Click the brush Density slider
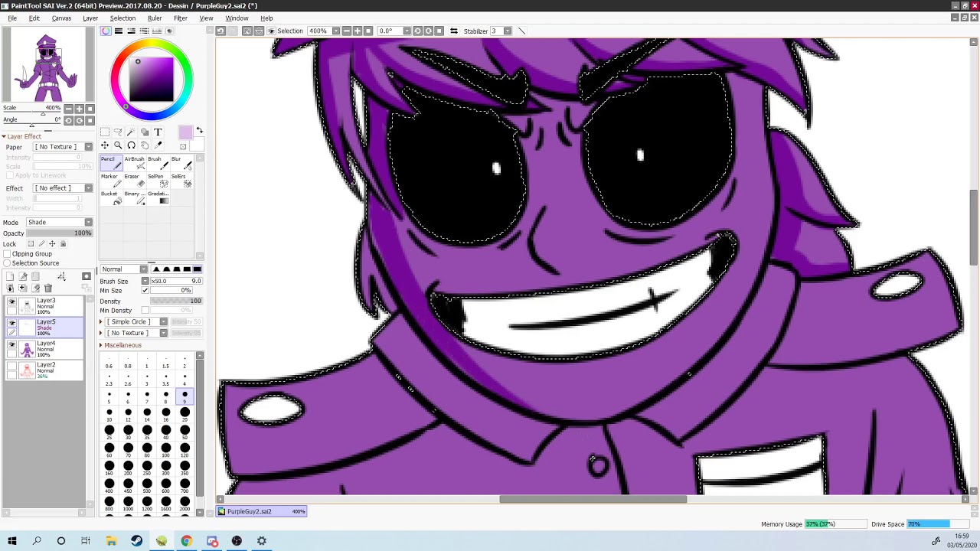This screenshot has height=551, width=980. 176,301
